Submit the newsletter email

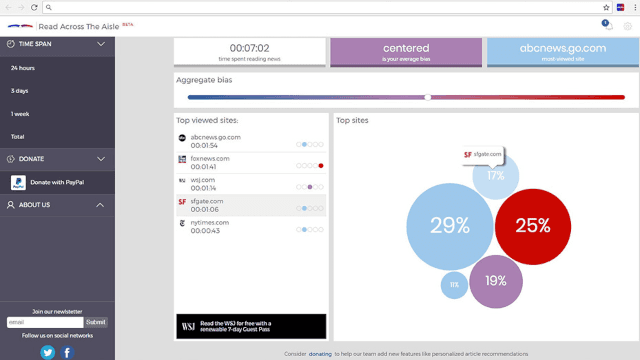coord(96,322)
